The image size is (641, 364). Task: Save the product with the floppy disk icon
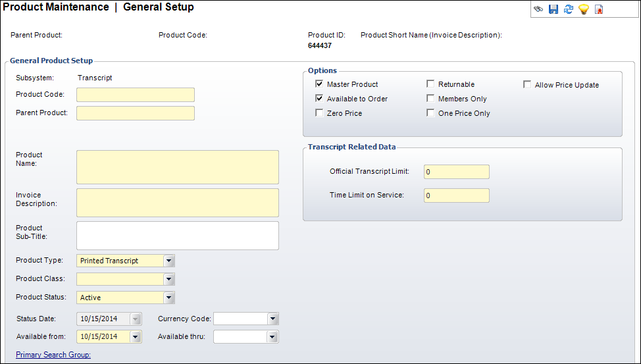pyautogui.click(x=553, y=9)
